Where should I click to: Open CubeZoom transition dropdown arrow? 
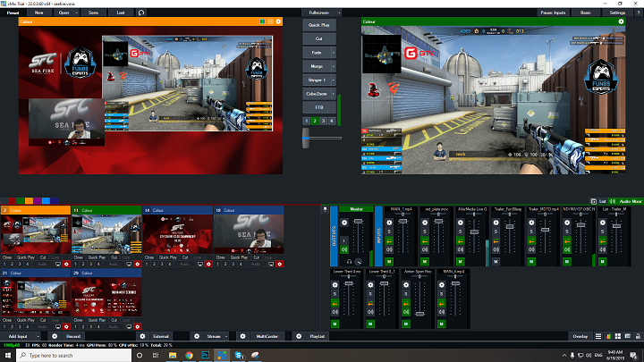point(333,94)
